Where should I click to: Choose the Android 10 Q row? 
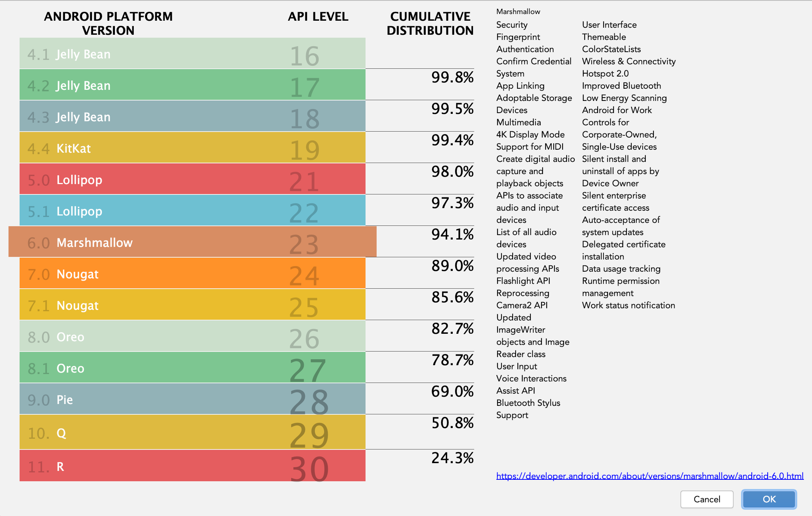tap(192, 432)
